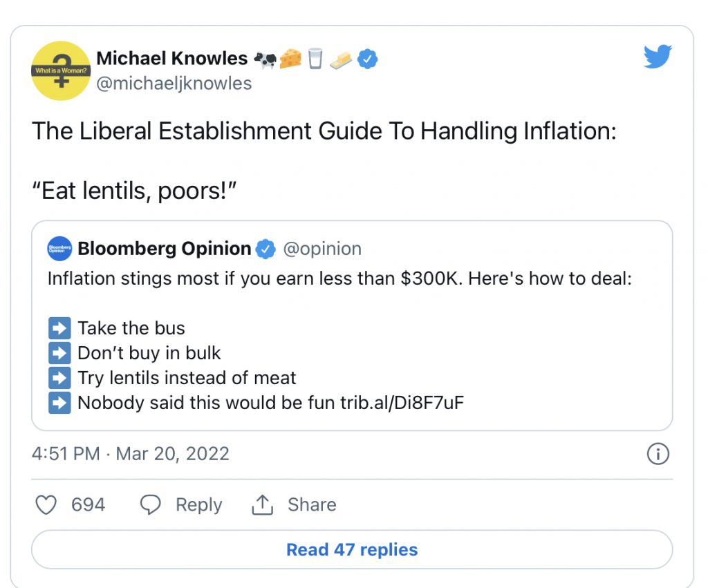Click the "Eat lentils, poors!" tweet text

click(x=135, y=191)
